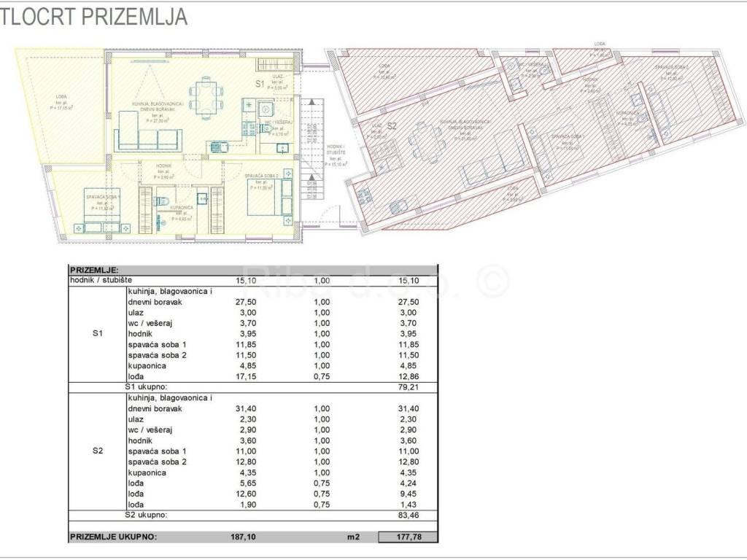Image resolution: width=747 pixels, height=560 pixels.
Task: Select the 'PRIZEMLJE:' table header
Action: tap(94, 270)
